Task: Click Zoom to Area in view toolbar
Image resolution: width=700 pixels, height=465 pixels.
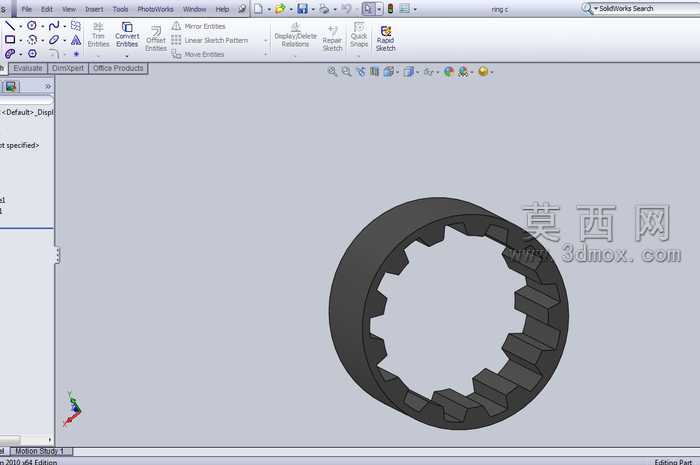Action: pyautogui.click(x=346, y=71)
